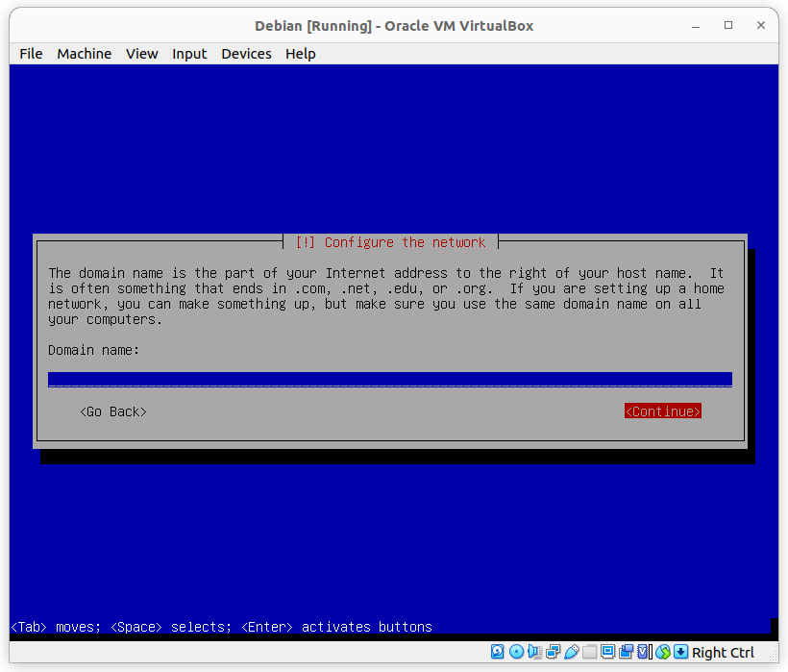Open the Input menu
This screenshot has height=672, width=788.
(x=189, y=54)
